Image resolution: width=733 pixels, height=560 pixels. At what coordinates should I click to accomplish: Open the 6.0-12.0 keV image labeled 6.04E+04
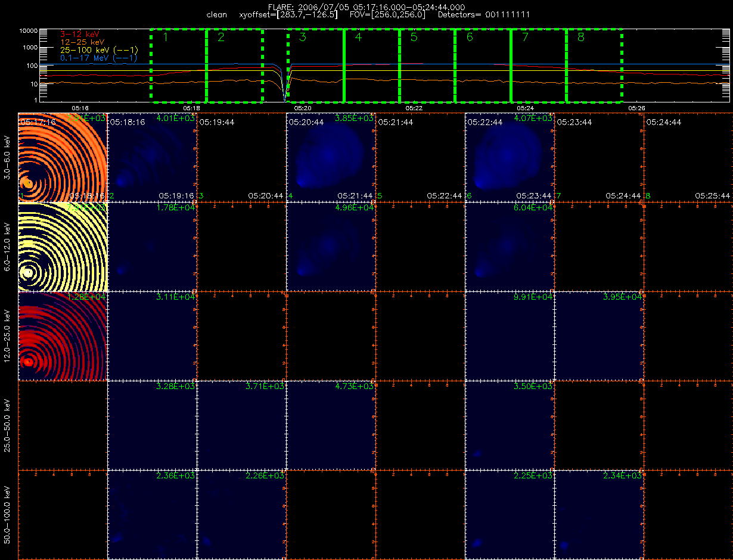510,247
